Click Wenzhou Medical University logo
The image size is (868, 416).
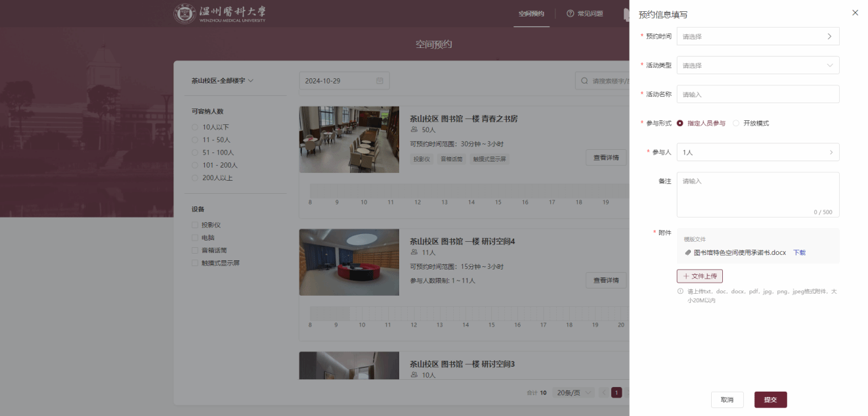(220, 13)
